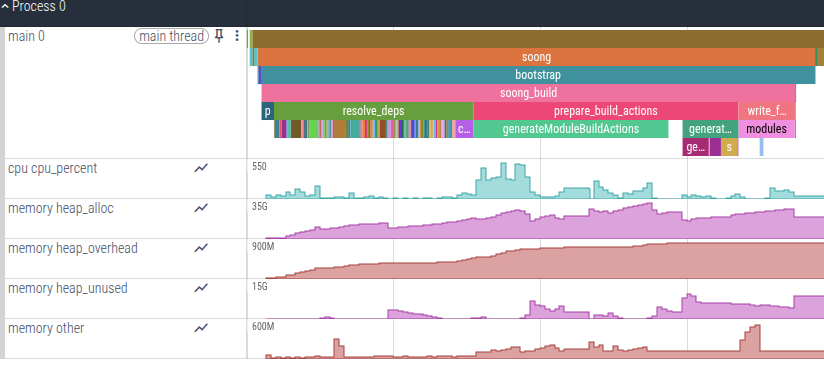
Task: Pin the main 0 thread track
Action: click(x=220, y=36)
